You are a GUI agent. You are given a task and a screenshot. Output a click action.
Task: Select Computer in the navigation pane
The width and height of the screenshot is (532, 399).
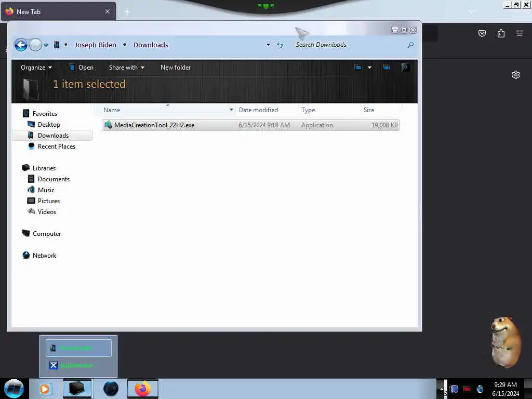click(x=47, y=234)
